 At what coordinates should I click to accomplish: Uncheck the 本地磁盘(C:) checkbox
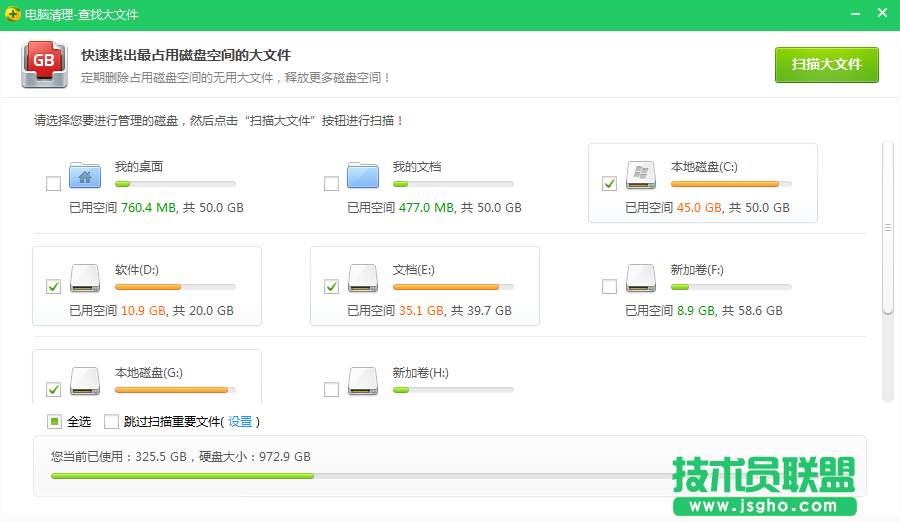click(x=609, y=183)
